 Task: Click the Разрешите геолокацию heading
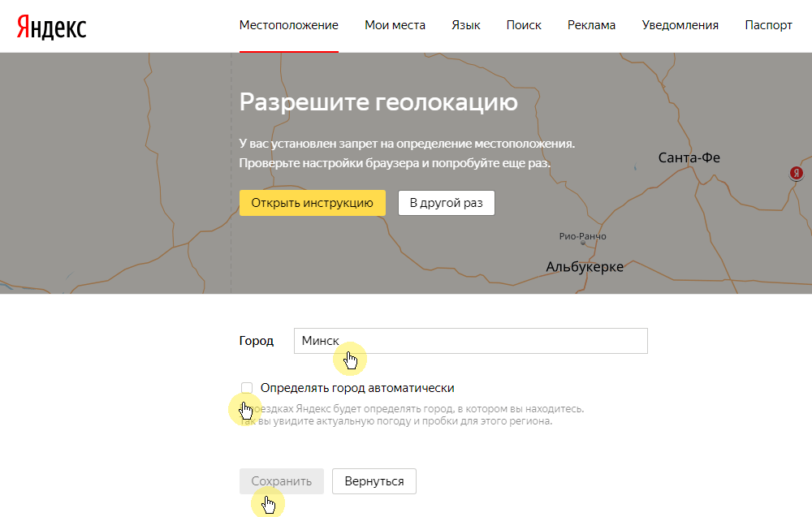click(x=378, y=102)
